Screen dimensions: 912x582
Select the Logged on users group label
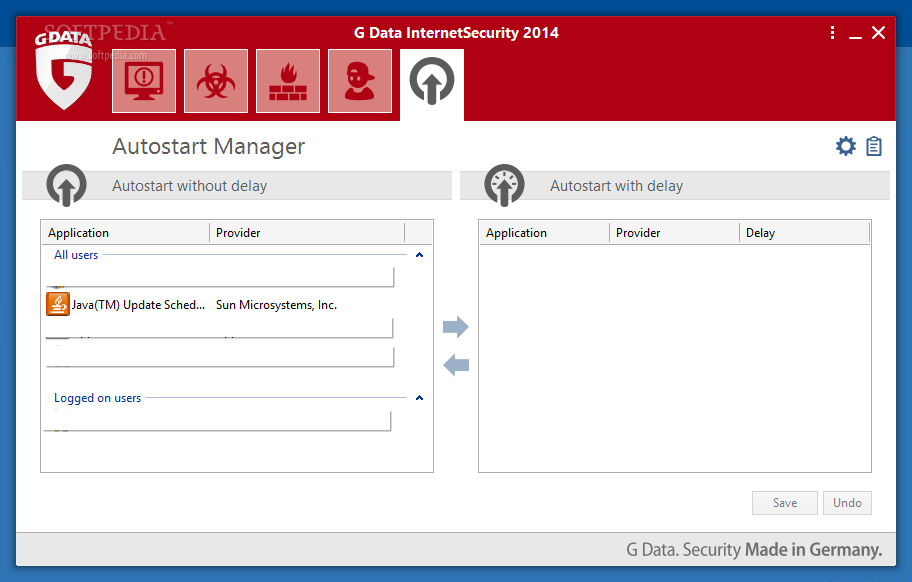pyautogui.click(x=97, y=398)
